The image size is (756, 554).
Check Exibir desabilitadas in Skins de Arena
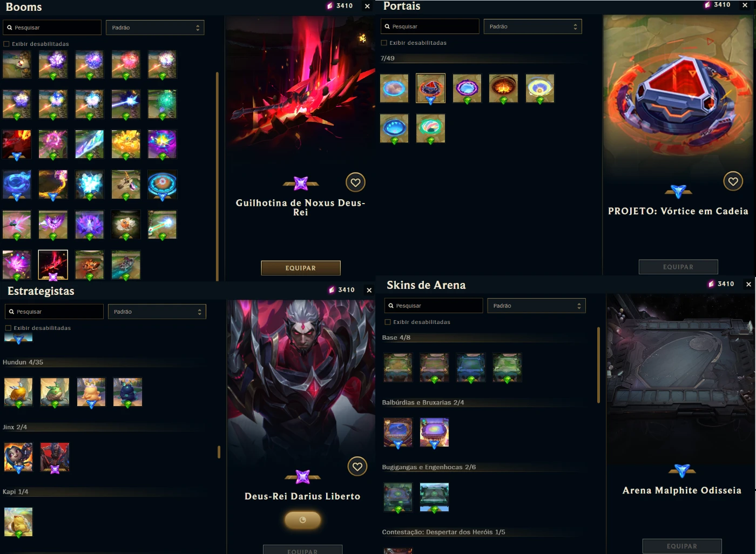pyautogui.click(x=388, y=322)
